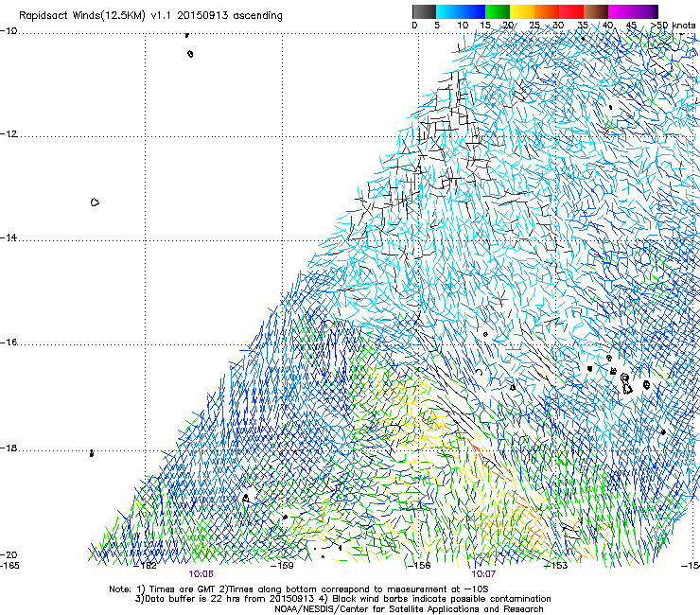Viewport: 700px width, 615px height.
Task: Click the '>50 knots' legend label
Action: tap(672, 25)
